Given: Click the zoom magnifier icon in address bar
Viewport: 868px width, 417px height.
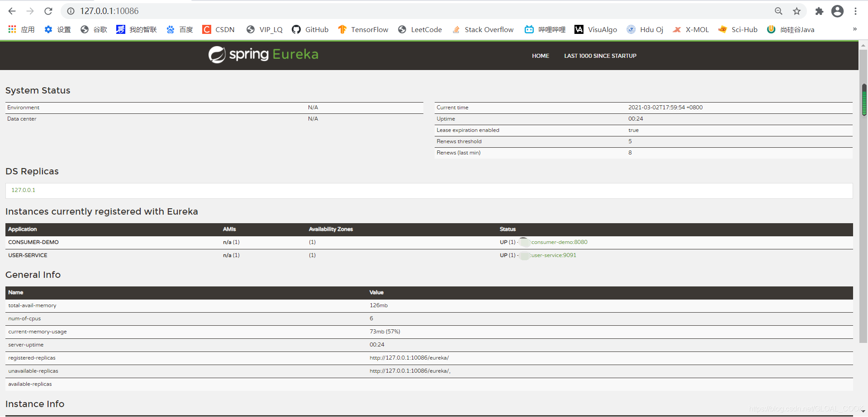Looking at the screenshot, I should pyautogui.click(x=778, y=11).
